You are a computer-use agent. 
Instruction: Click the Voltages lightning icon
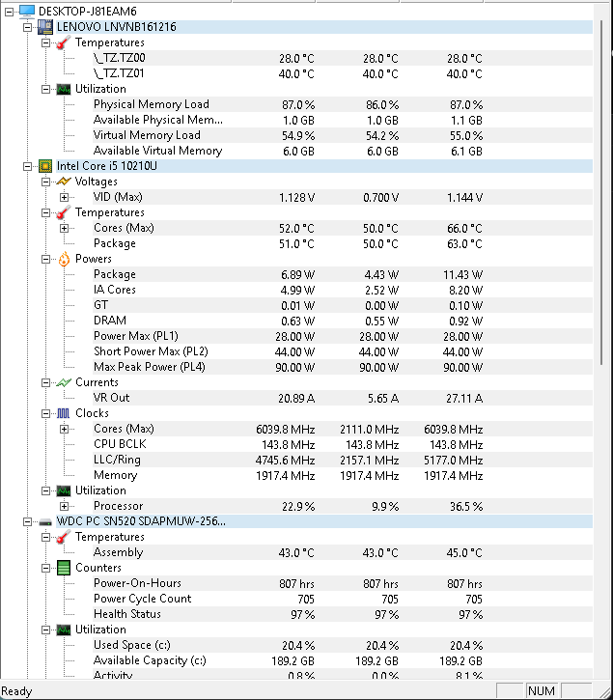(x=64, y=182)
